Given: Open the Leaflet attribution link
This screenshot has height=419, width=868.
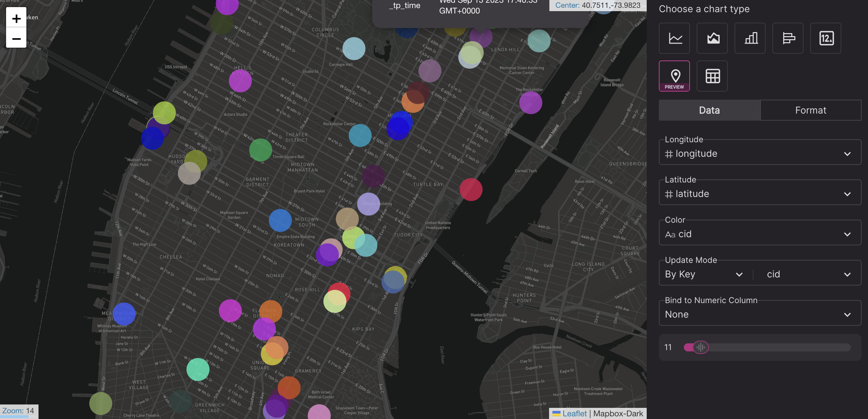Looking at the screenshot, I should (574, 414).
